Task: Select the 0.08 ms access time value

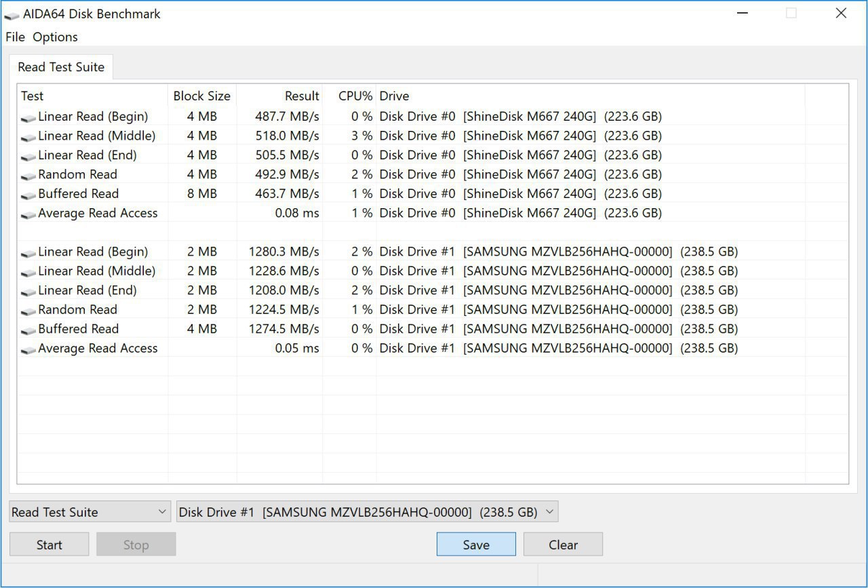Action: tap(297, 213)
